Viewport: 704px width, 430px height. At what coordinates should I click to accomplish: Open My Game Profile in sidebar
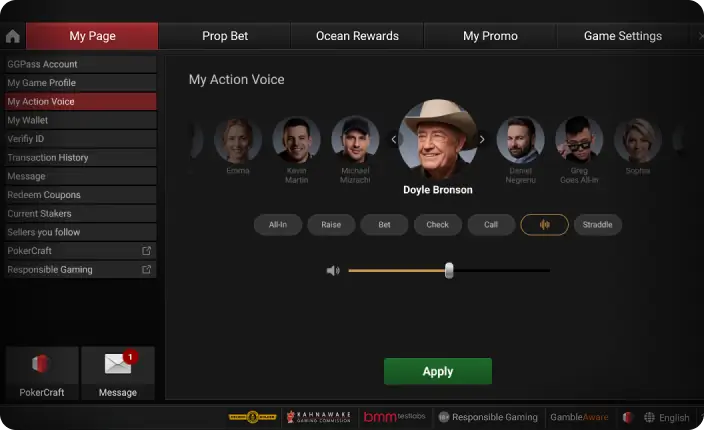pyautogui.click(x=80, y=83)
